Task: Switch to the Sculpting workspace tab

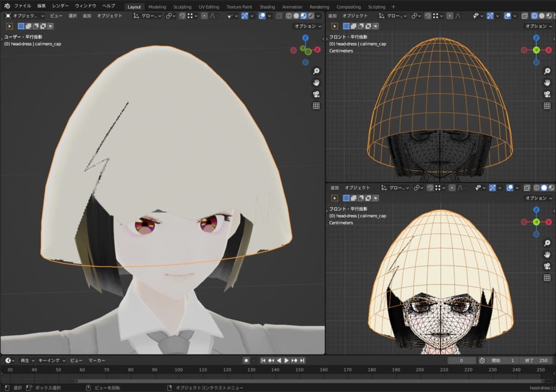Action: pyautogui.click(x=182, y=7)
